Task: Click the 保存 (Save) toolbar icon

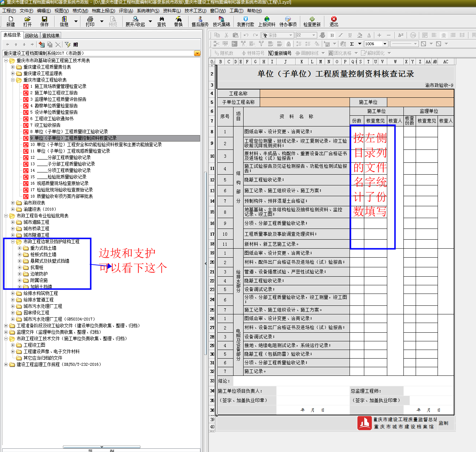Action: pyautogui.click(x=44, y=22)
